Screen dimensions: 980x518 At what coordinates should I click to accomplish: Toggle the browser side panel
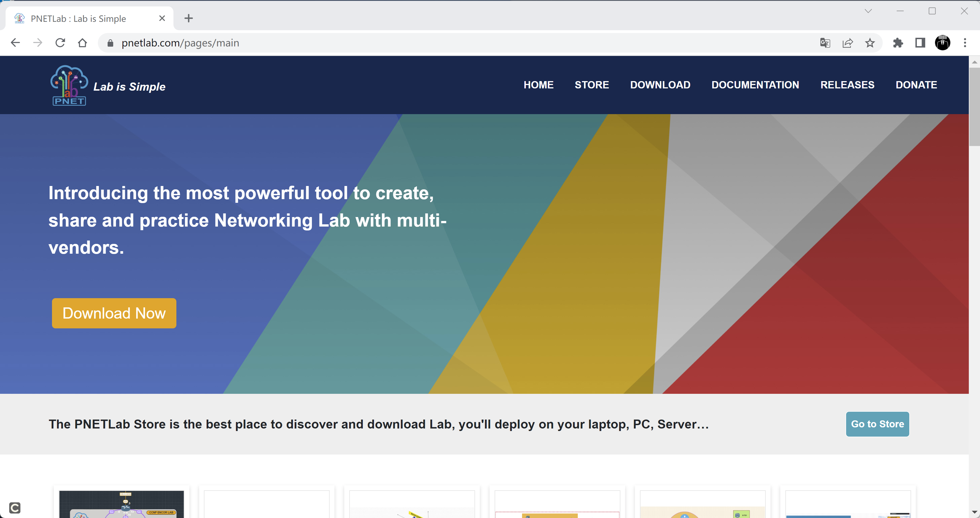point(920,43)
